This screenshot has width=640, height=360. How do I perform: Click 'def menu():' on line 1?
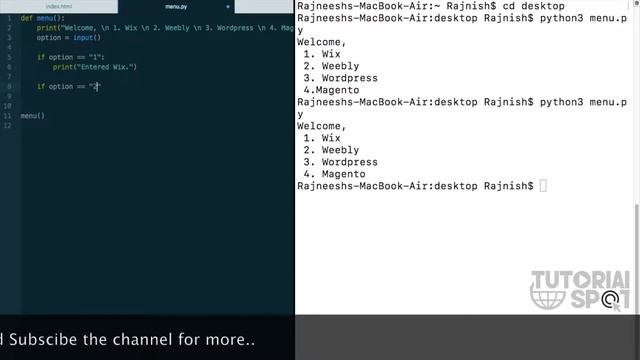(42, 18)
